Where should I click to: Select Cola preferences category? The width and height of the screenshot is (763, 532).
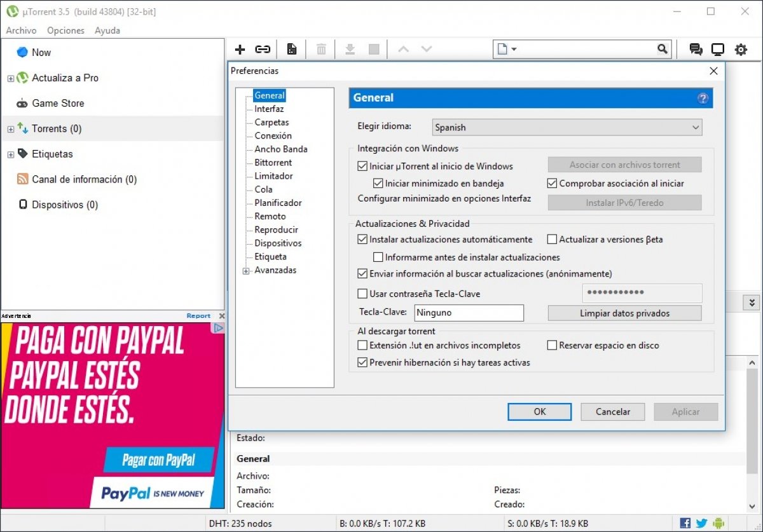(x=263, y=189)
